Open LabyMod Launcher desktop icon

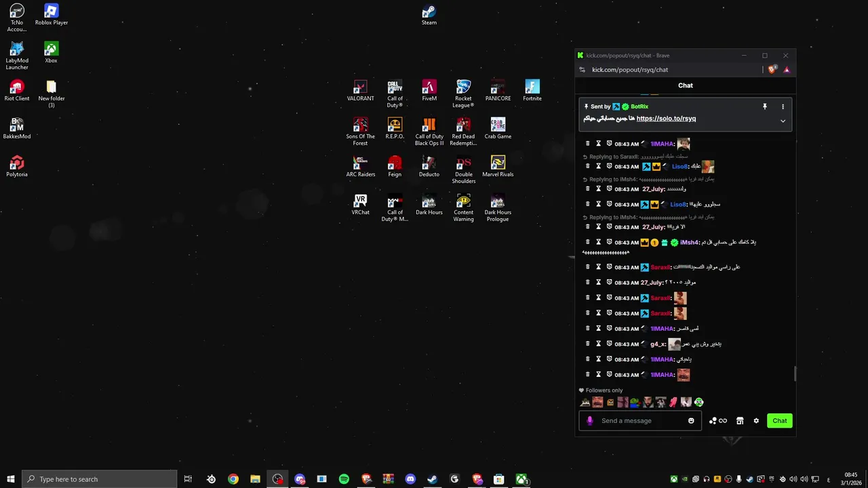coord(17,56)
